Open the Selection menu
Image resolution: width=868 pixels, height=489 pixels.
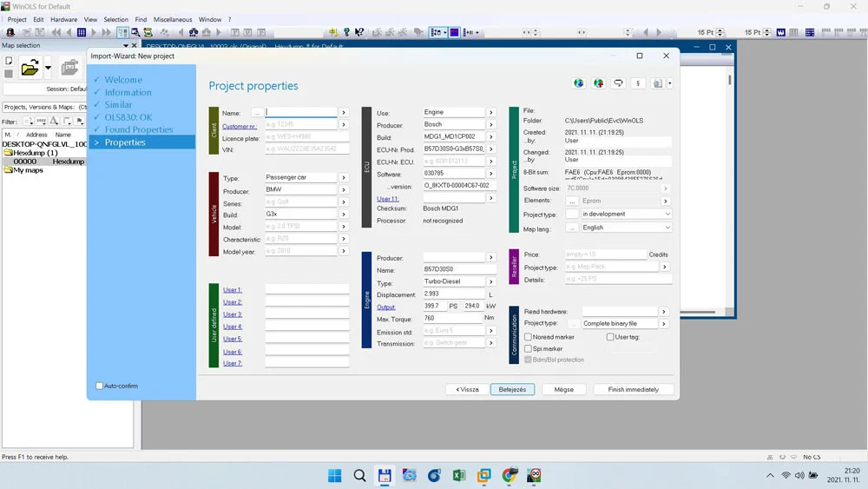point(115,19)
